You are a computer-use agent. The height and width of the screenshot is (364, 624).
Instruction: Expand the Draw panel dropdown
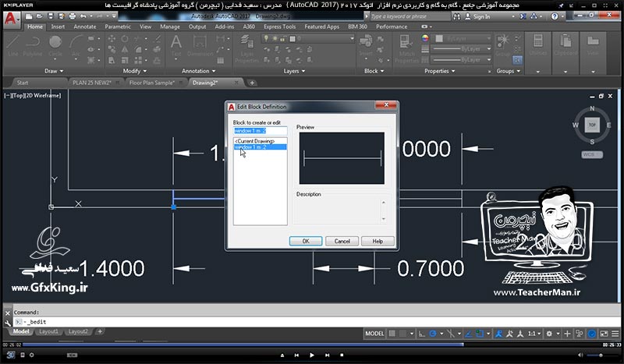pos(54,71)
